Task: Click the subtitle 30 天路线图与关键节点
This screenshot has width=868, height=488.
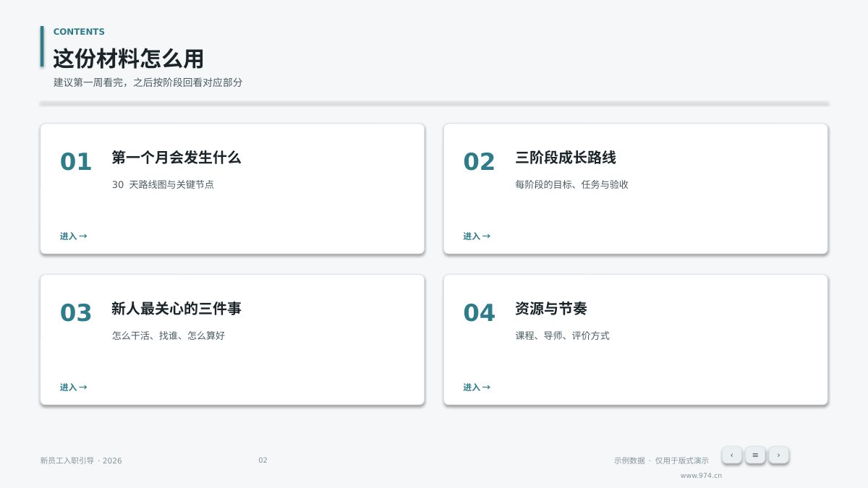Action: (163, 184)
